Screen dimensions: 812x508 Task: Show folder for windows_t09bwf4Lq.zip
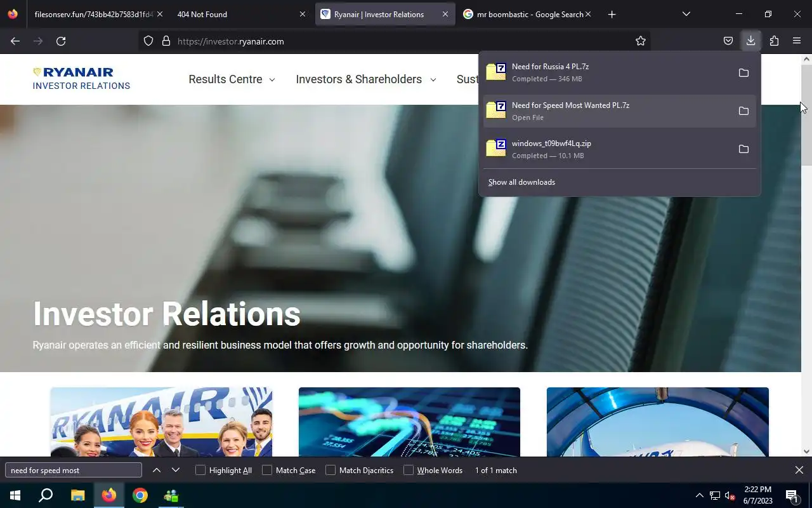(743, 149)
